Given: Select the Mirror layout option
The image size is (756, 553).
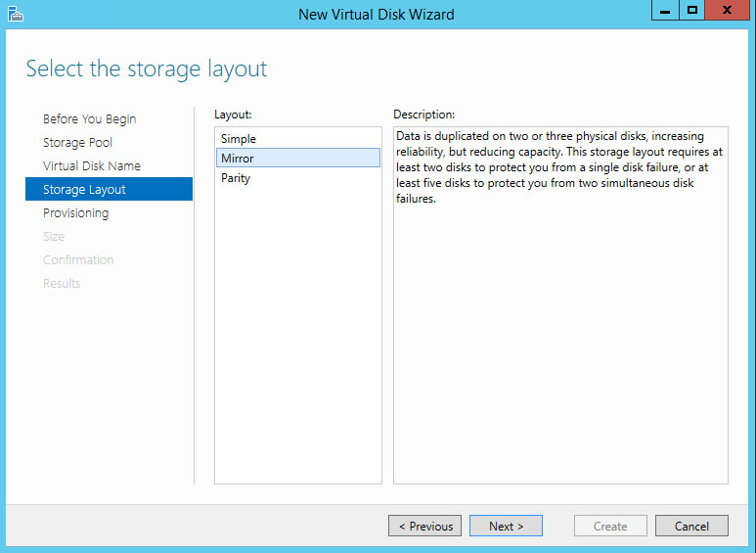Looking at the screenshot, I should click(238, 159).
